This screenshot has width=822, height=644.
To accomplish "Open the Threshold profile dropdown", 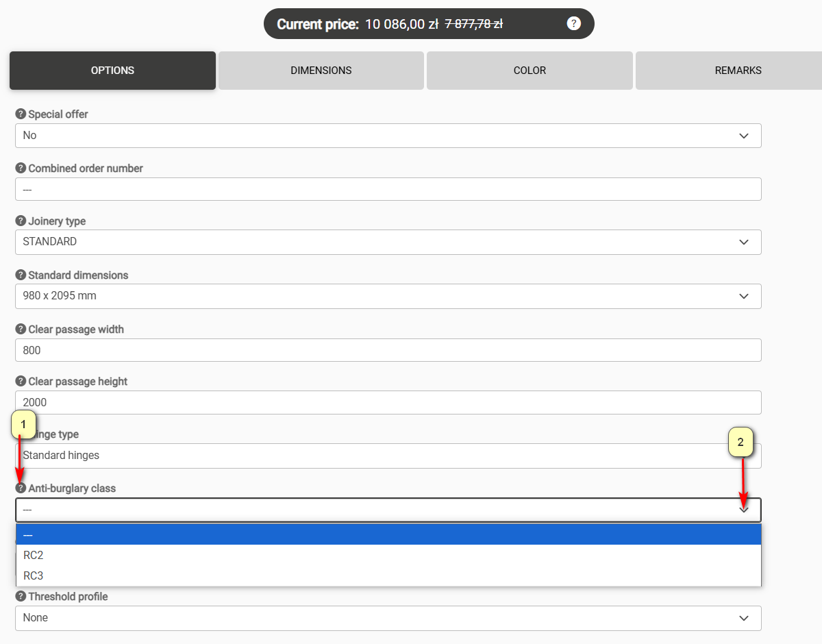I will [388, 618].
